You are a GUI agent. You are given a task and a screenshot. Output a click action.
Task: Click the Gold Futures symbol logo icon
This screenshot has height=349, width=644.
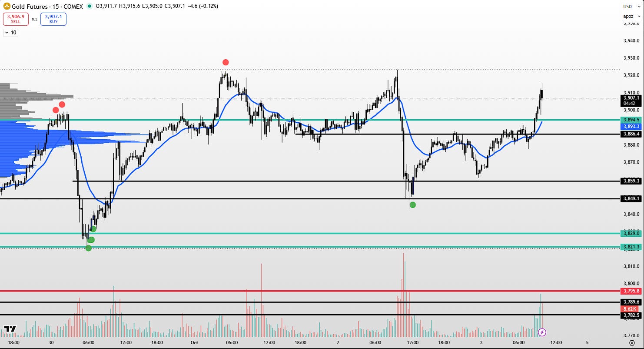click(7, 7)
